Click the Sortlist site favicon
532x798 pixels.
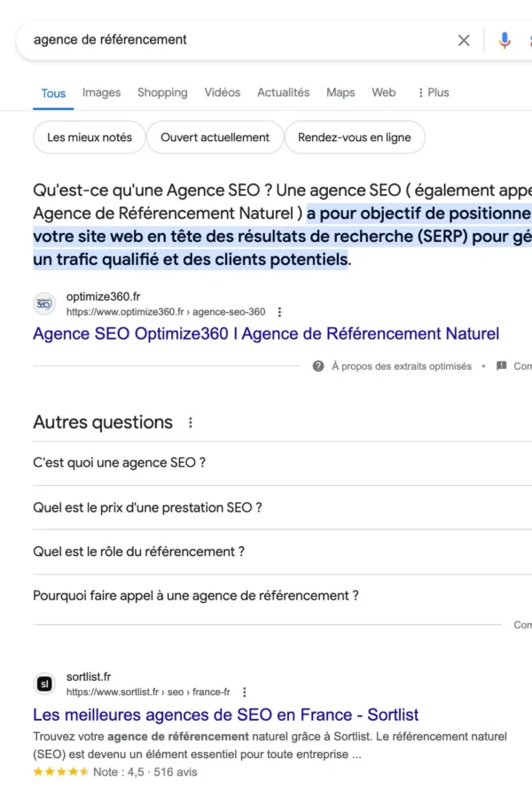point(44,685)
